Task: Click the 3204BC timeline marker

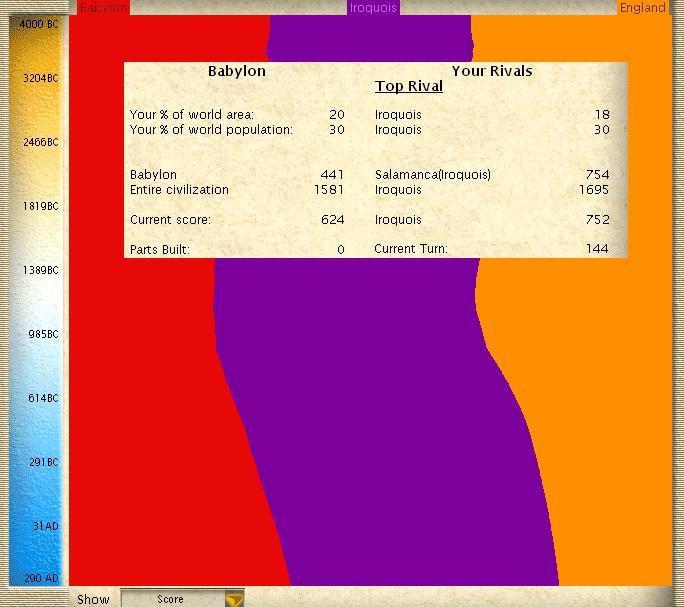Action: tap(39, 78)
